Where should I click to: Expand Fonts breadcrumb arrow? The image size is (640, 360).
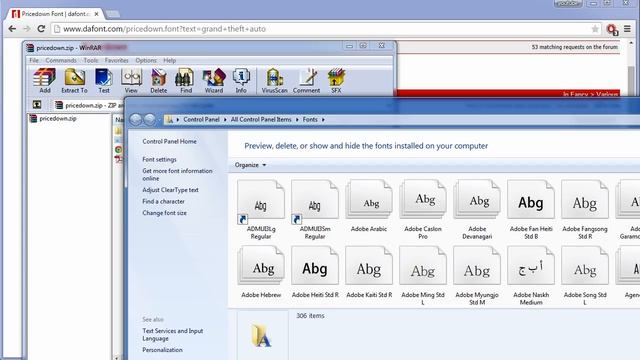(323, 120)
